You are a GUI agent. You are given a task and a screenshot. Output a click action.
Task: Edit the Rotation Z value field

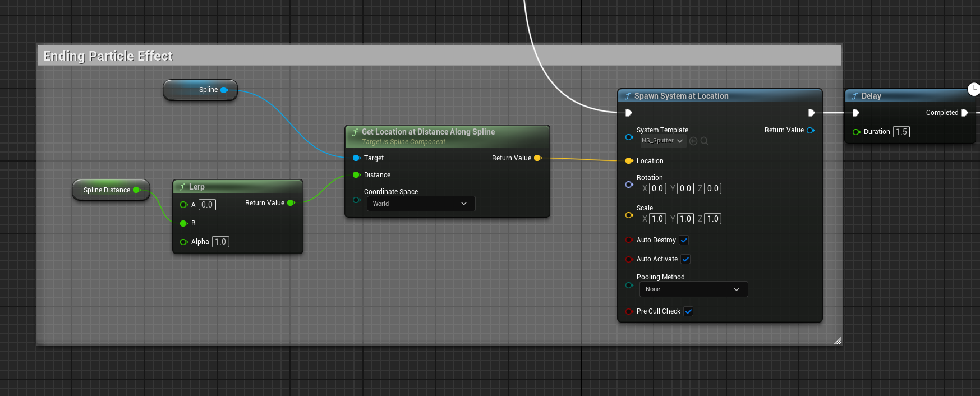tap(712, 188)
